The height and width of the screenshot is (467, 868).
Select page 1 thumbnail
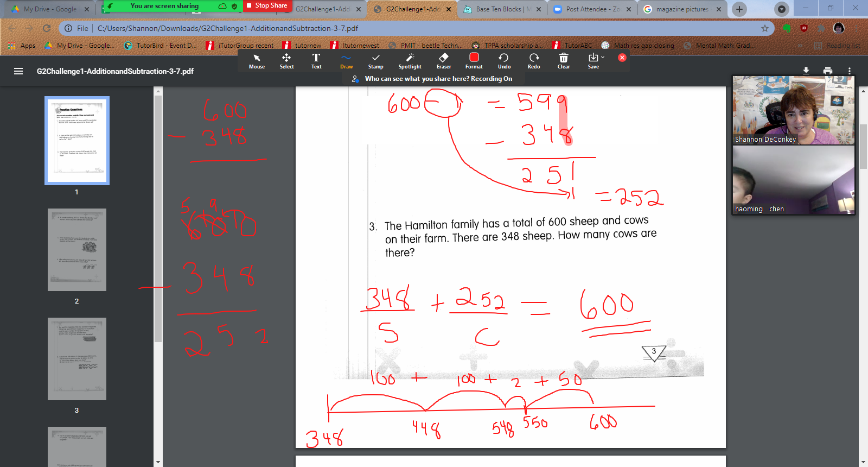77,141
